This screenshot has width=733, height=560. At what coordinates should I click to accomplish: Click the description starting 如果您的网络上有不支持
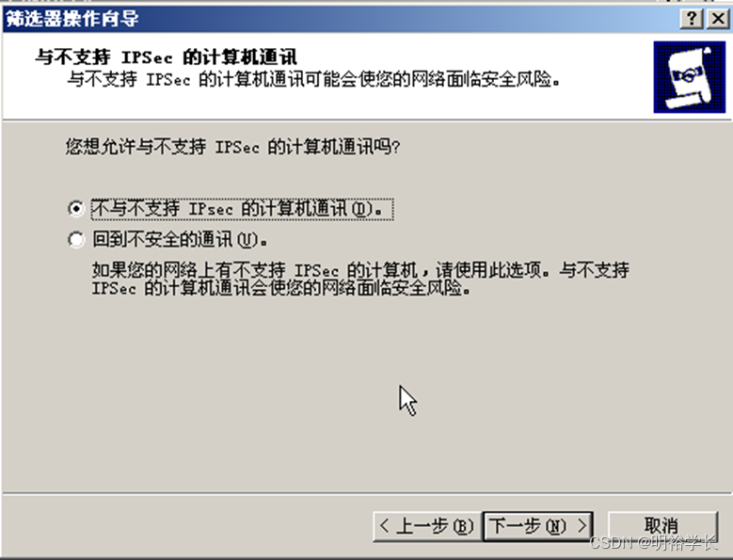point(360,280)
